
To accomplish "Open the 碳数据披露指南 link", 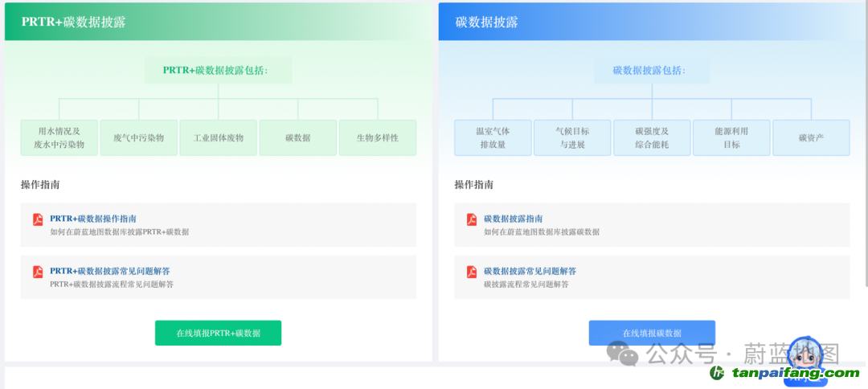I will coord(513,219).
